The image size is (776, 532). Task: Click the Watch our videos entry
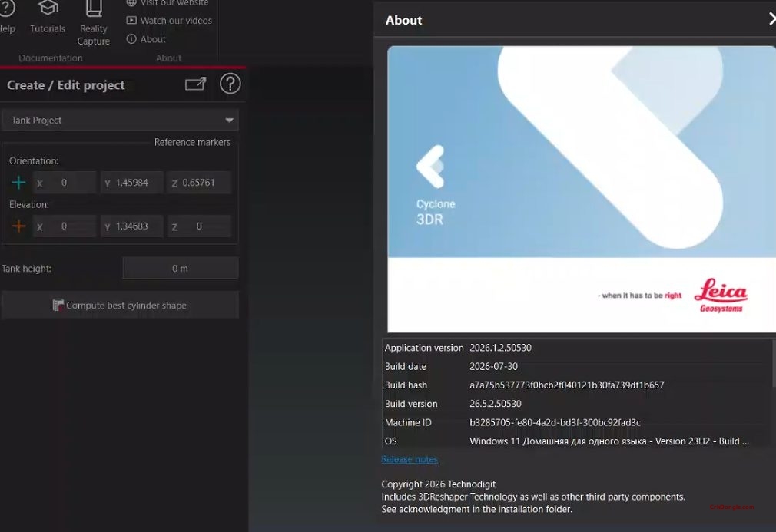pos(169,20)
